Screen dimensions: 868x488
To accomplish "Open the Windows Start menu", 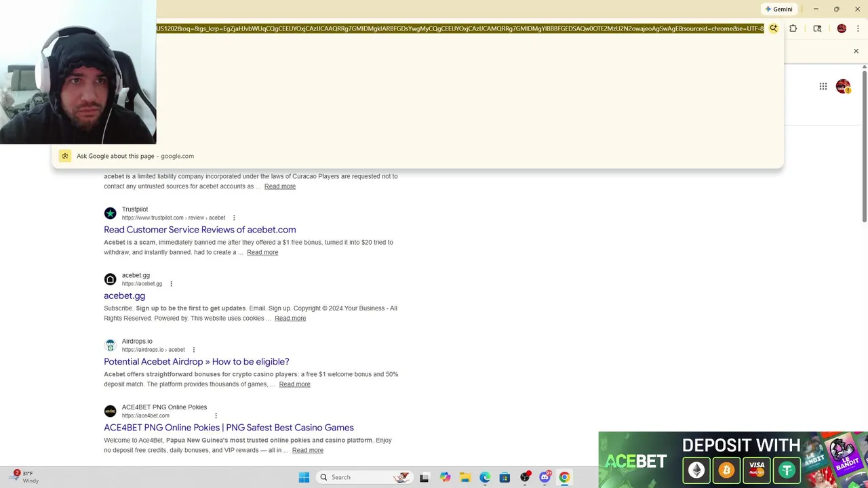I will (x=304, y=477).
